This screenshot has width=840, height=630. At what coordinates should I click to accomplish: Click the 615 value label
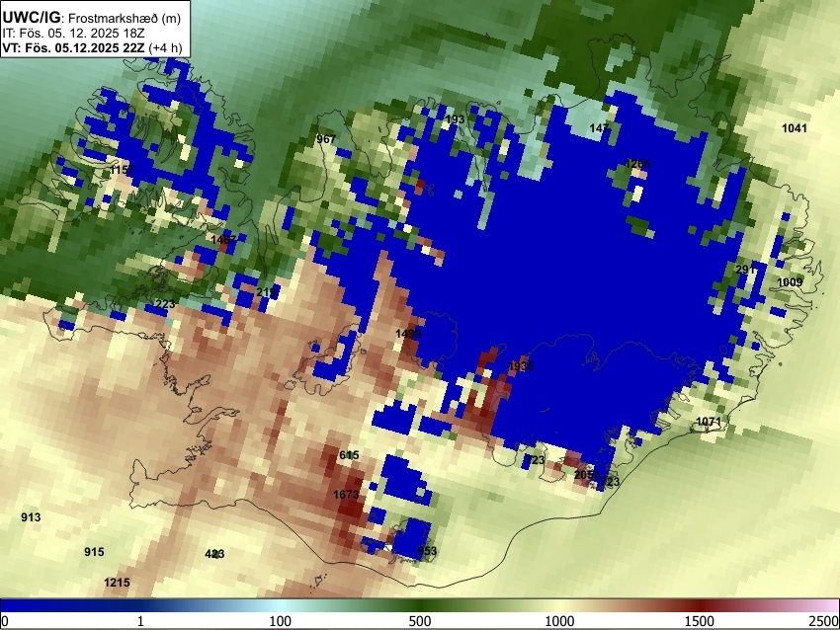click(349, 455)
